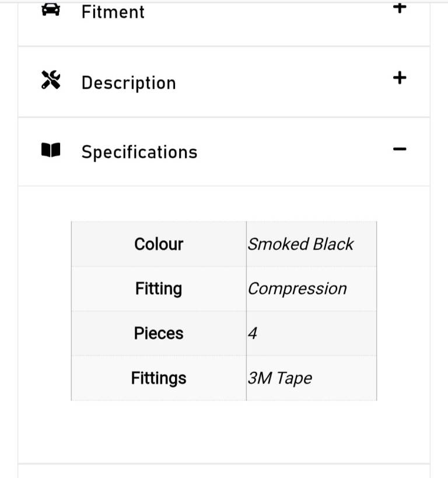Screen dimensions: 448x478
Task: Click the Fitting row label
Action: pyautogui.click(x=159, y=289)
